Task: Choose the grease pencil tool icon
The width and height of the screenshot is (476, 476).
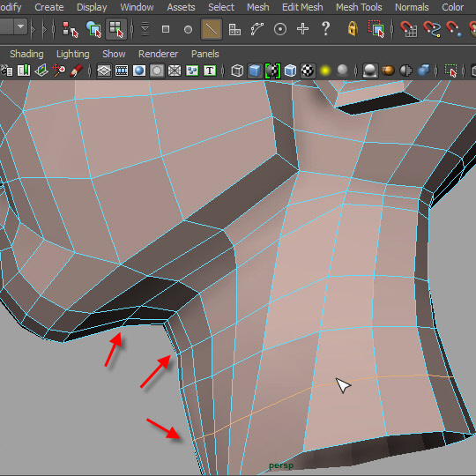Action: 76,71
